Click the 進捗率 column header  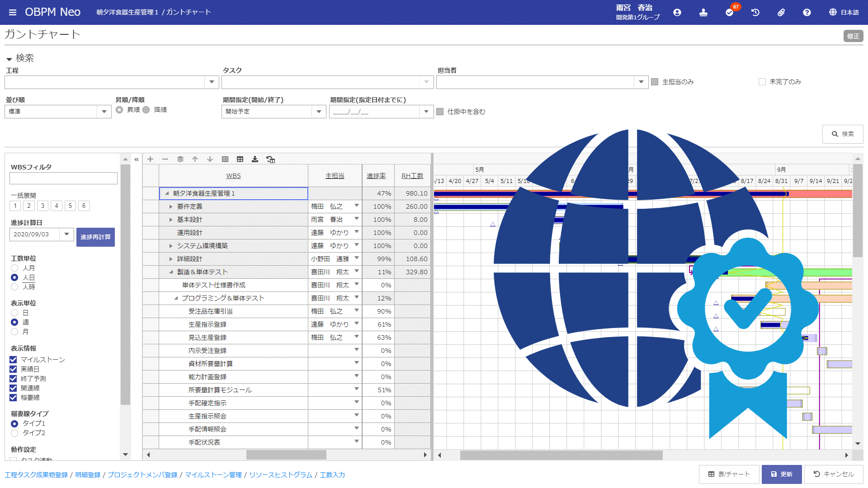click(376, 176)
